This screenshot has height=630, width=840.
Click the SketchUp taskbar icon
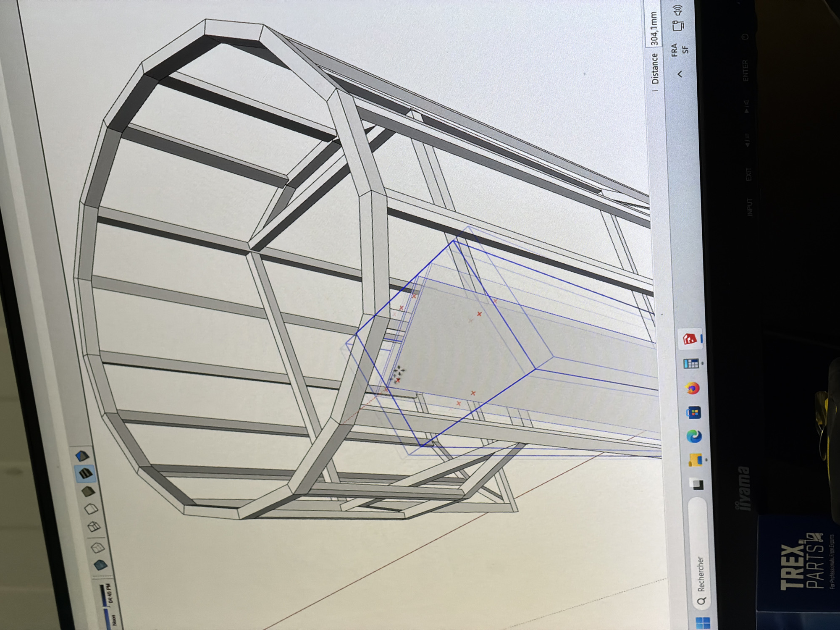[690, 339]
